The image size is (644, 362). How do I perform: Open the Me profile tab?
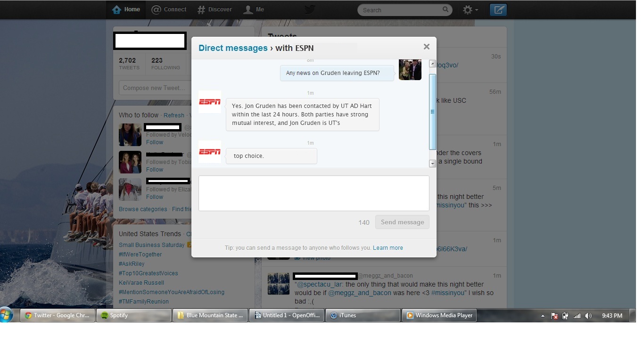click(x=254, y=9)
